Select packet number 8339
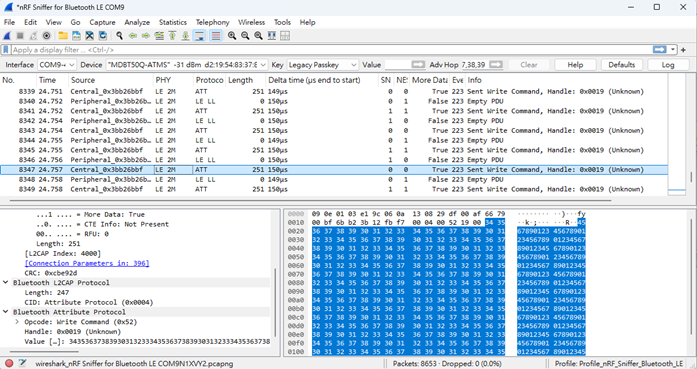Screen dimensions: 697x369 point(334,92)
